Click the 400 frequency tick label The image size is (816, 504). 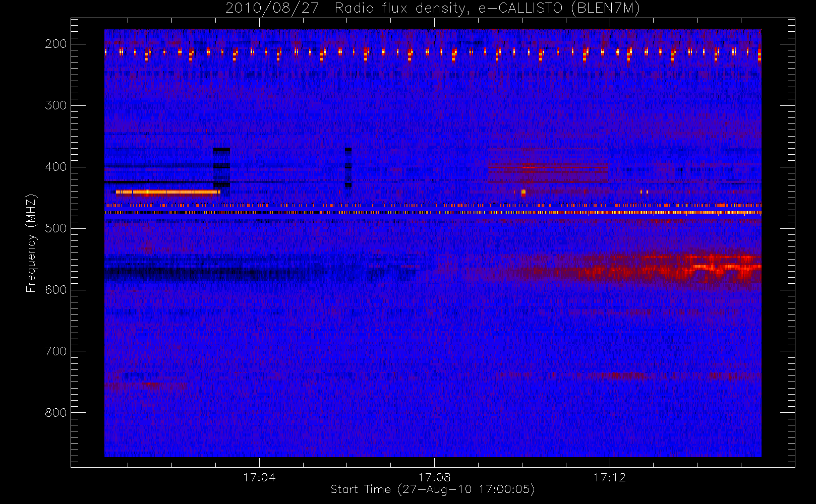pos(56,167)
